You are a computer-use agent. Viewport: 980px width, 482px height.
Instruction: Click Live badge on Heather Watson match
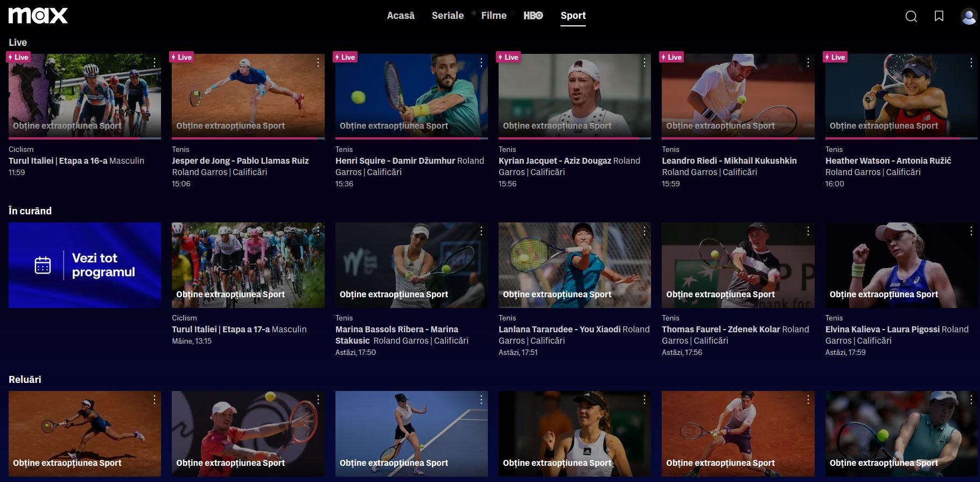[835, 57]
